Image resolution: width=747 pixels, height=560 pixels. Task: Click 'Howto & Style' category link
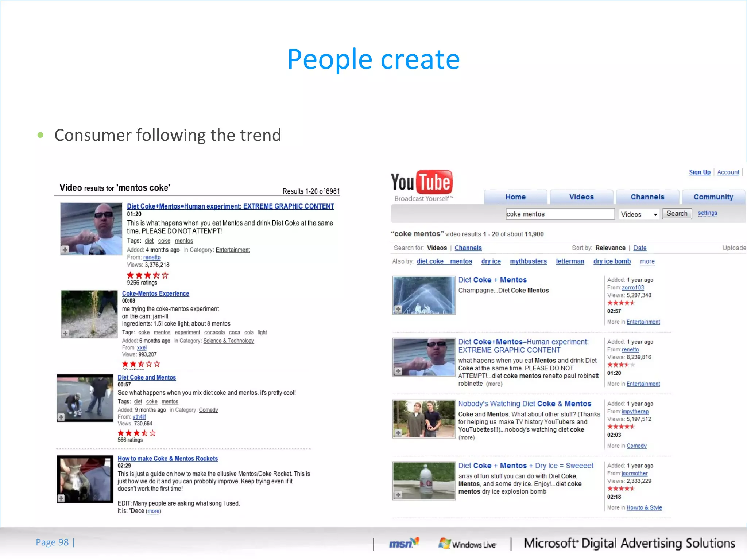(x=644, y=508)
